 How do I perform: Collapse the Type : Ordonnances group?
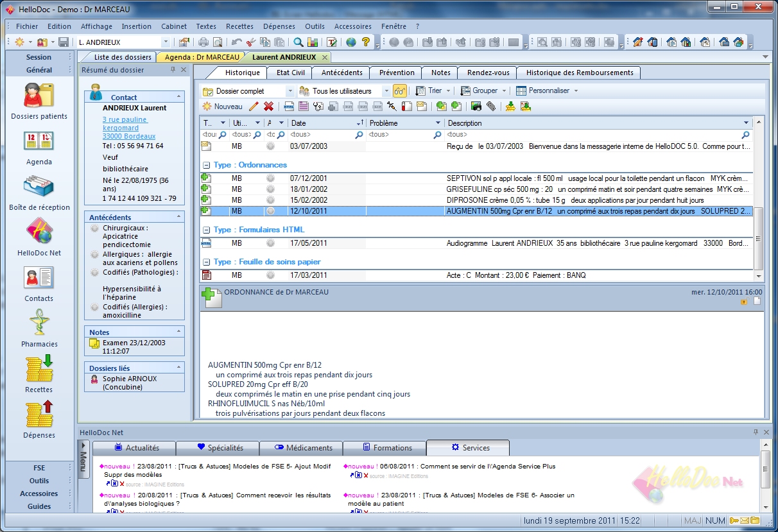pos(207,165)
